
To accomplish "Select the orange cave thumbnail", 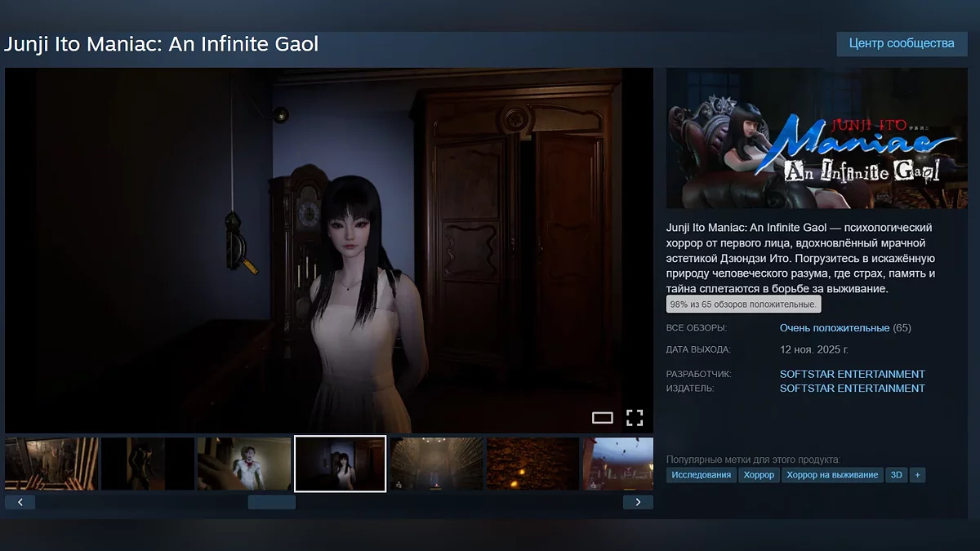I will tap(533, 464).
